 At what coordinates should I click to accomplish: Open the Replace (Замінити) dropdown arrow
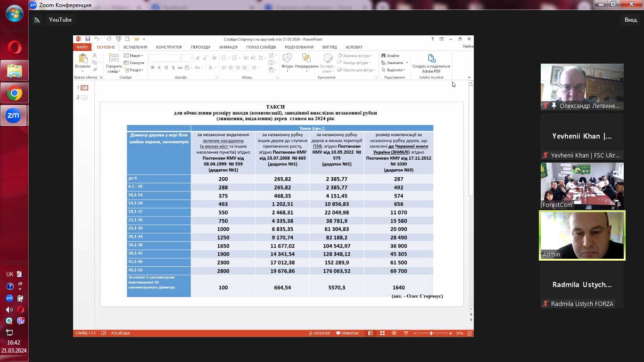[406, 63]
